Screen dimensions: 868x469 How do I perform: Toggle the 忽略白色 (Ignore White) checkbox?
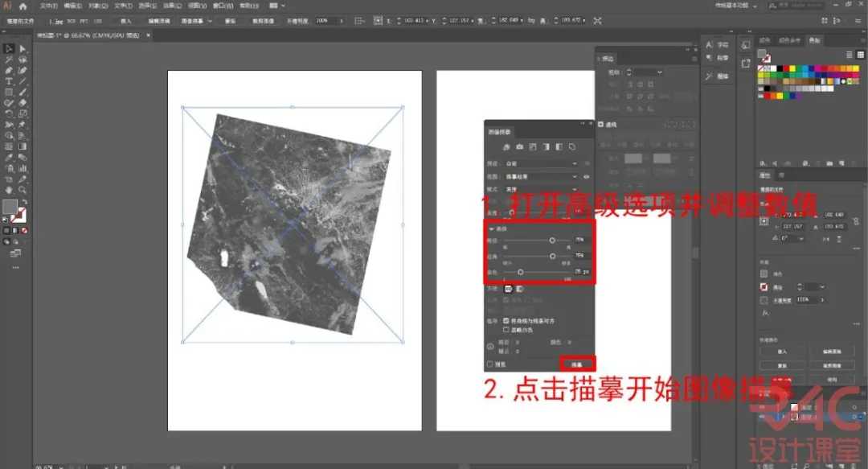coord(506,330)
